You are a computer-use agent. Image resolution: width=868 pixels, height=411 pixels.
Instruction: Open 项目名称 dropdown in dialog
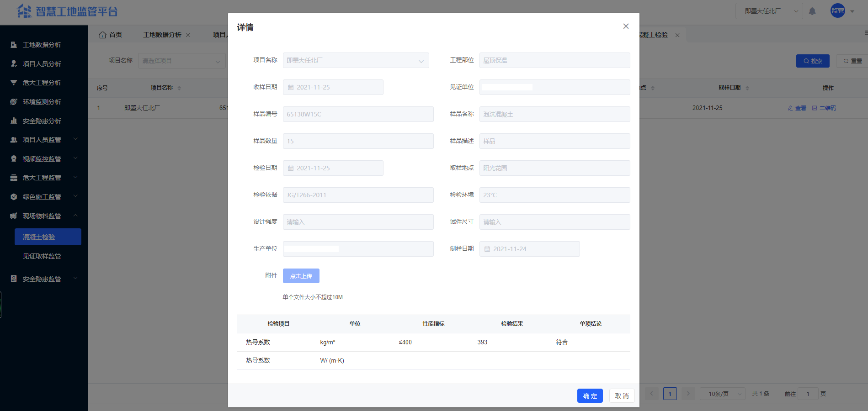[x=356, y=60]
